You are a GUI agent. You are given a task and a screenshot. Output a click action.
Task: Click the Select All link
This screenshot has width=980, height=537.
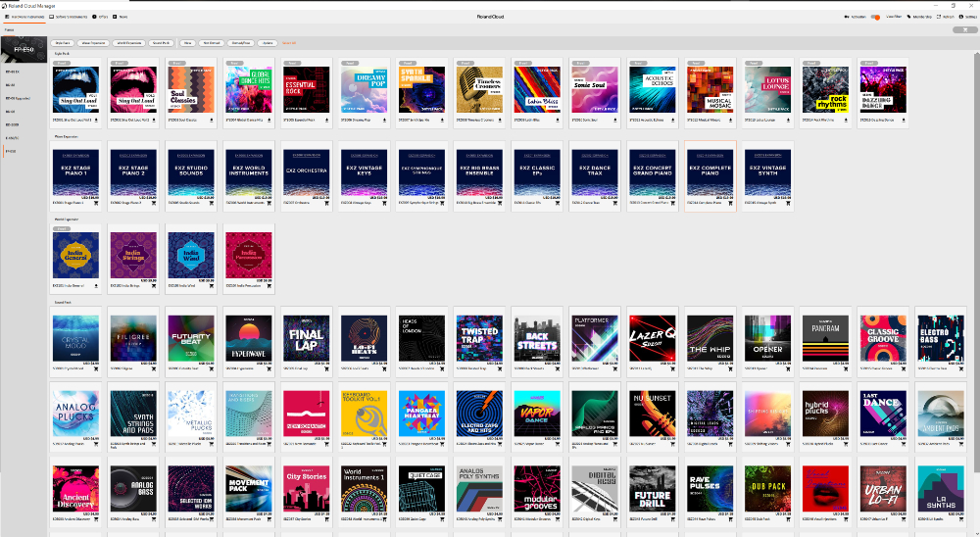[x=289, y=43]
